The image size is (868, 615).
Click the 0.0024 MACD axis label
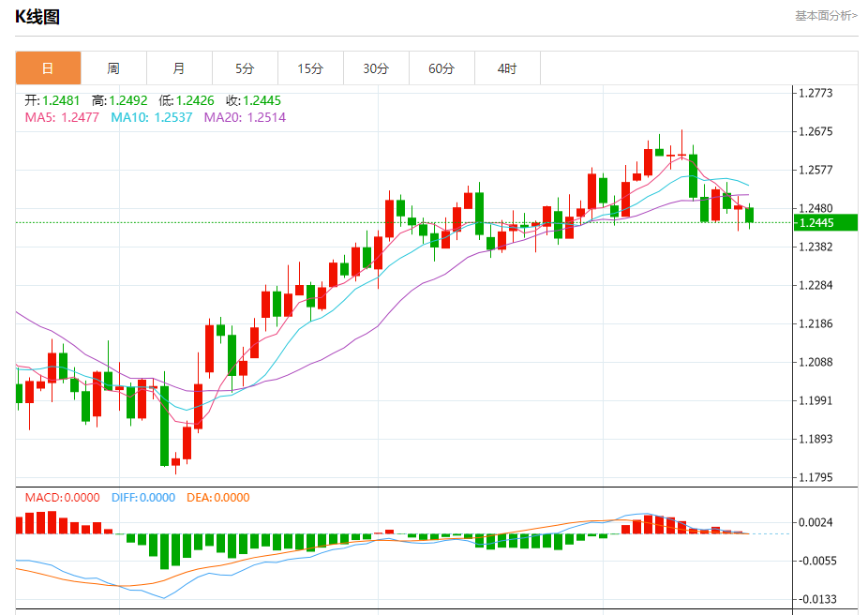[816, 522]
